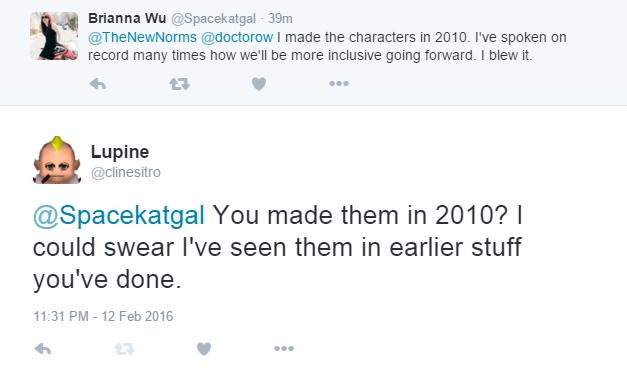Open the @doctorow mention link
The width and height of the screenshot is (627, 379).
(x=237, y=37)
